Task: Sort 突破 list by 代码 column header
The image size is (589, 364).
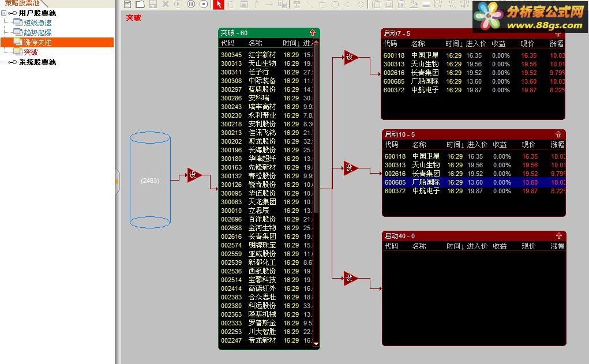Action: pyautogui.click(x=228, y=43)
